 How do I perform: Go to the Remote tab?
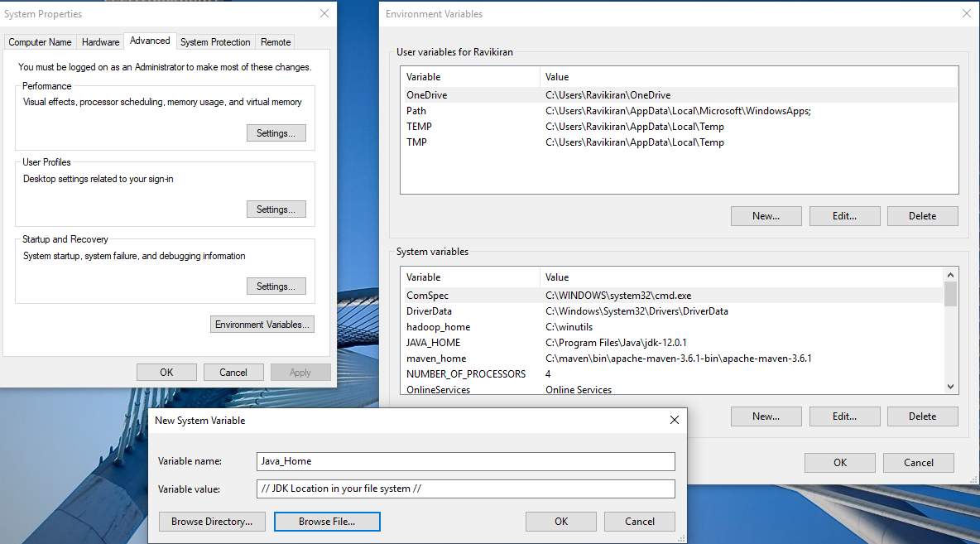(x=276, y=42)
